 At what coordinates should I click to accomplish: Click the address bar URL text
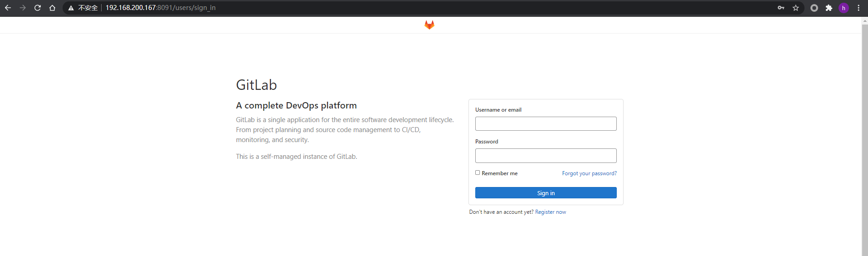(x=161, y=8)
